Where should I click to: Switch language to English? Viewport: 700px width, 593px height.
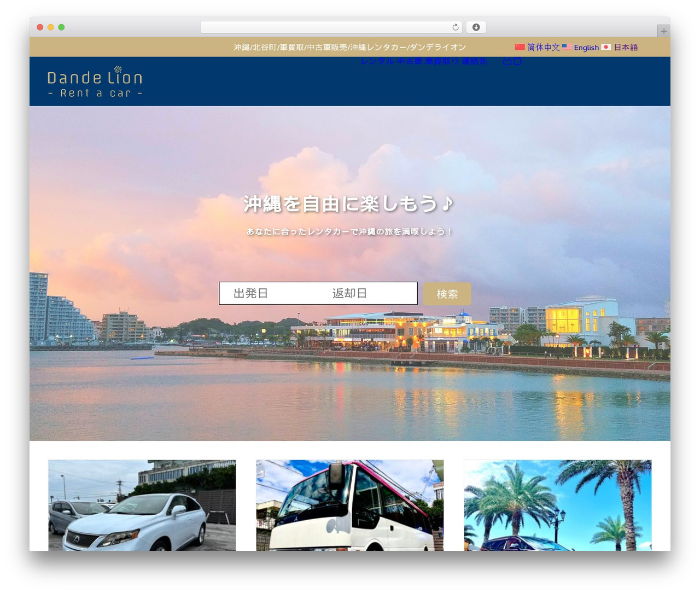586,48
